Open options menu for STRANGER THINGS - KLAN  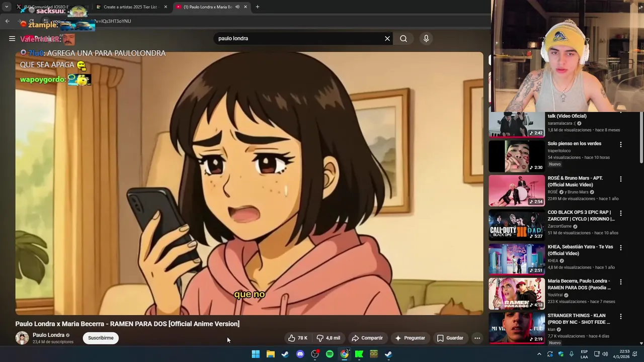pos(620,316)
